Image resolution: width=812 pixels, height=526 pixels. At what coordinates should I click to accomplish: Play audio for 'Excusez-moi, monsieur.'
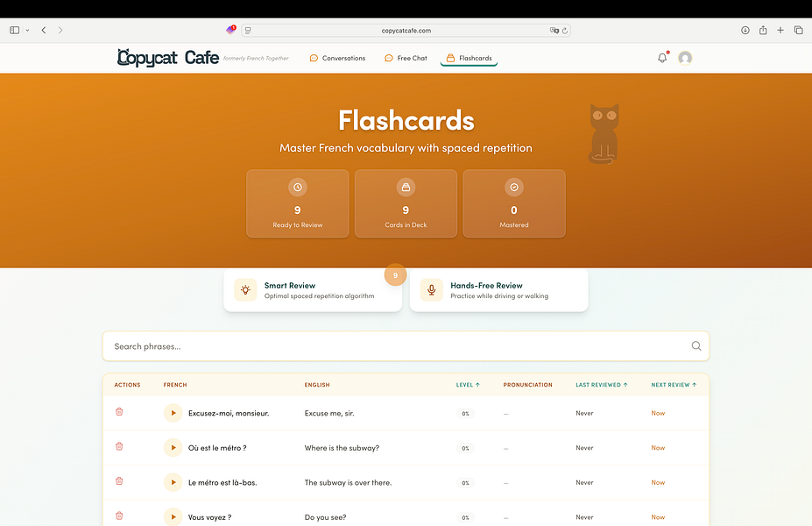(x=173, y=413)
